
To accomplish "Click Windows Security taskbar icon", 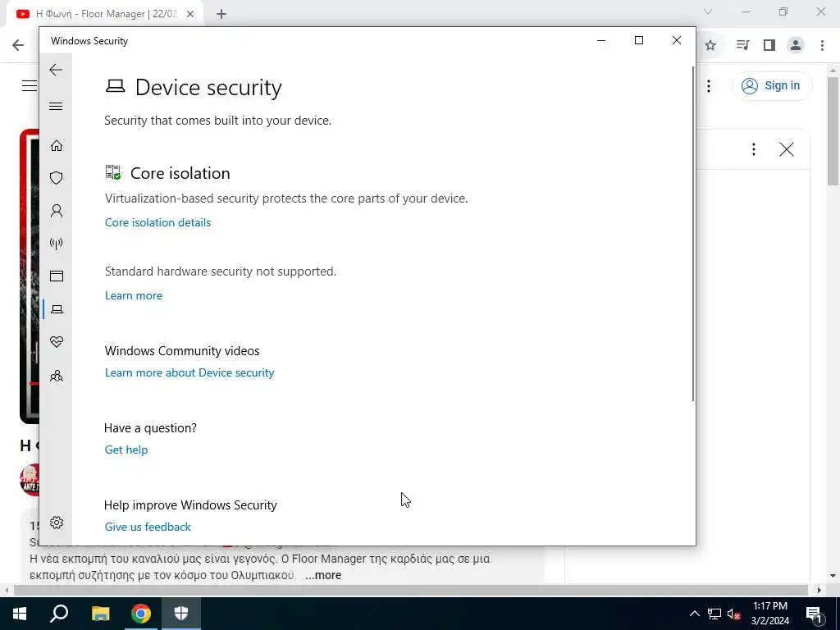I will [181, 614].
